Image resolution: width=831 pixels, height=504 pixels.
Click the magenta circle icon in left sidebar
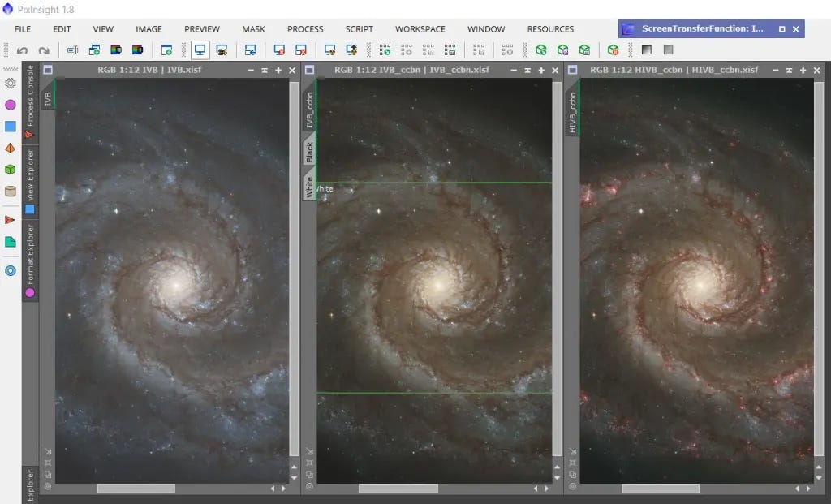[x=11, y=105]
